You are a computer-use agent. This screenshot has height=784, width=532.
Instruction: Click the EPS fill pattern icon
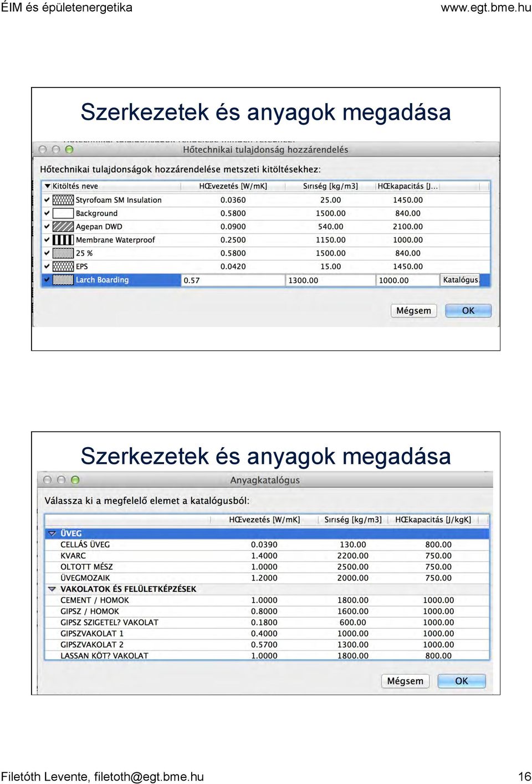coord(63,267)
